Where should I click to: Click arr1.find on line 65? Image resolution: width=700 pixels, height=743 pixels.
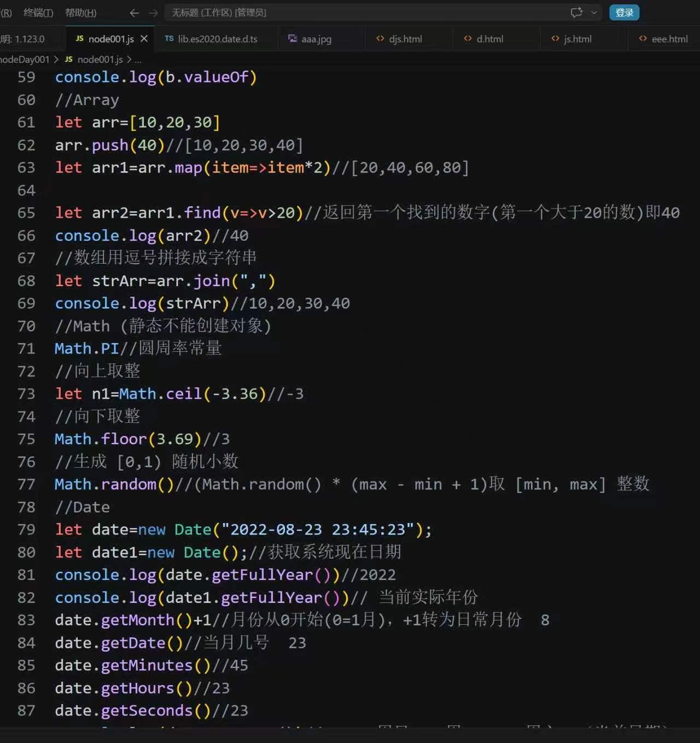tap(220, 213)
